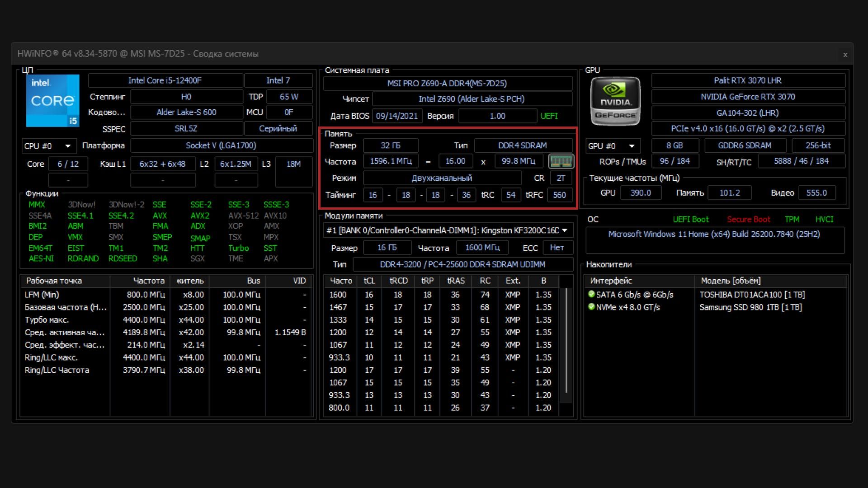Expand the memory module selection dropdown
Image resolution: width=868 pixels, height=488 pixels.
564,230
